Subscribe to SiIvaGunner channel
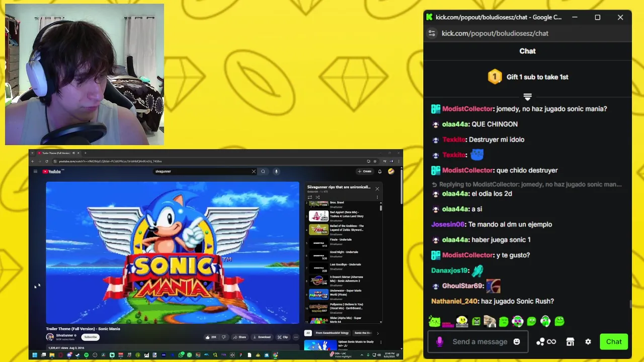 (x=91, y=337)
